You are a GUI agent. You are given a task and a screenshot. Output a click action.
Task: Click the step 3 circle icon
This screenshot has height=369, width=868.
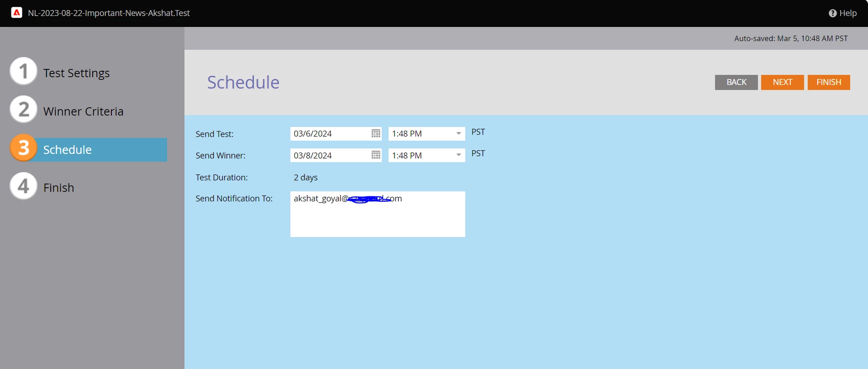pyautogui.click(x=23, y=148)
